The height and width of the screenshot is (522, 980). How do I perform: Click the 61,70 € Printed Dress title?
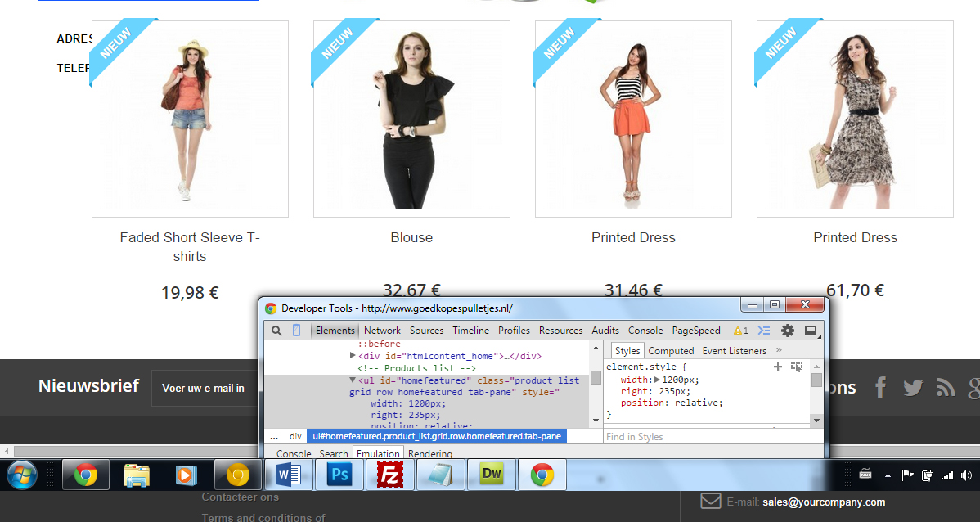[856, 237]
